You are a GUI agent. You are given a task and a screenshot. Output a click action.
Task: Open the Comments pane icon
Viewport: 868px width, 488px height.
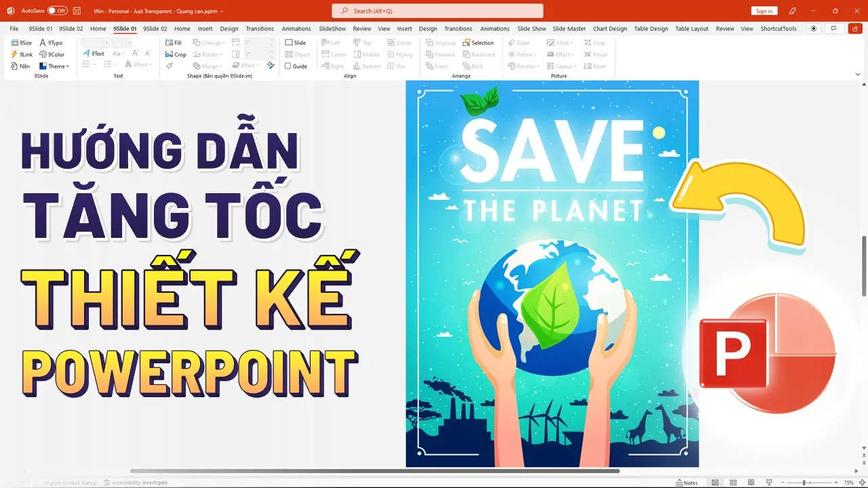point(834,28)
